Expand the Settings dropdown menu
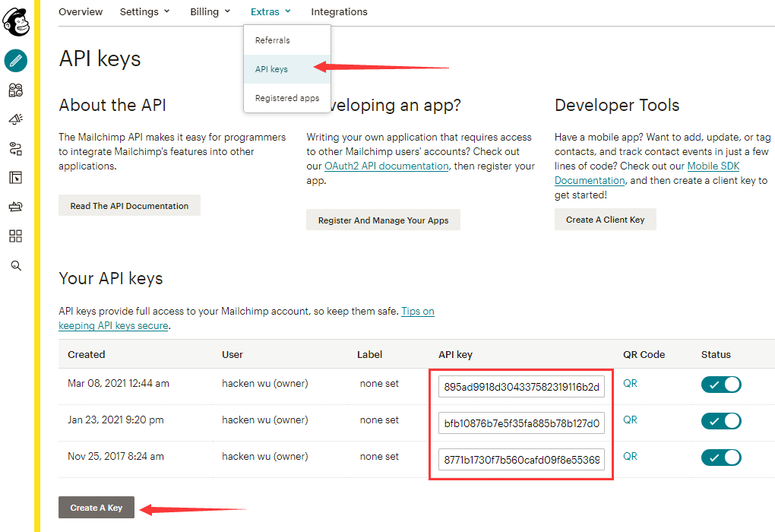Screen dimensions: 775x532 [145, 12]
